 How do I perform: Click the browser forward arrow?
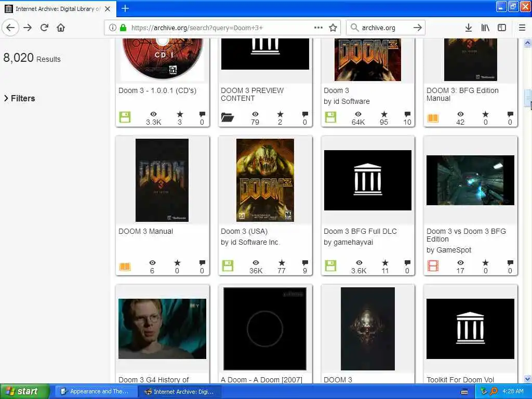point(28,28)
